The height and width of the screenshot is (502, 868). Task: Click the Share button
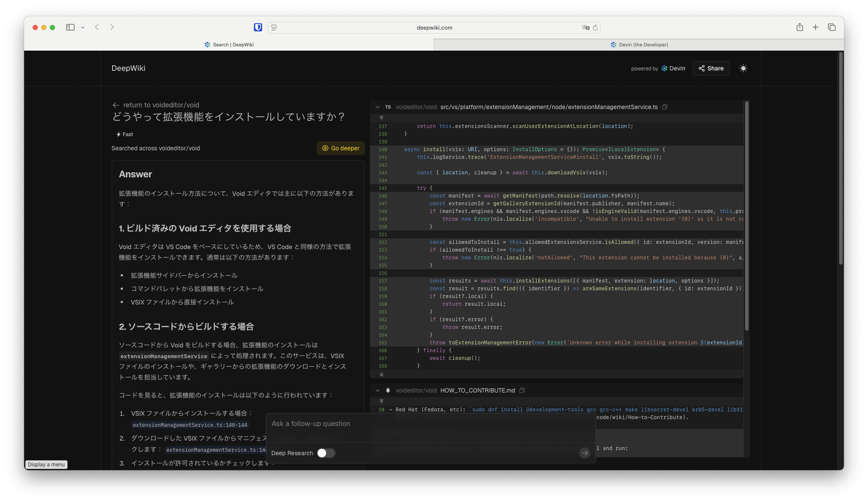pos(711,68)
